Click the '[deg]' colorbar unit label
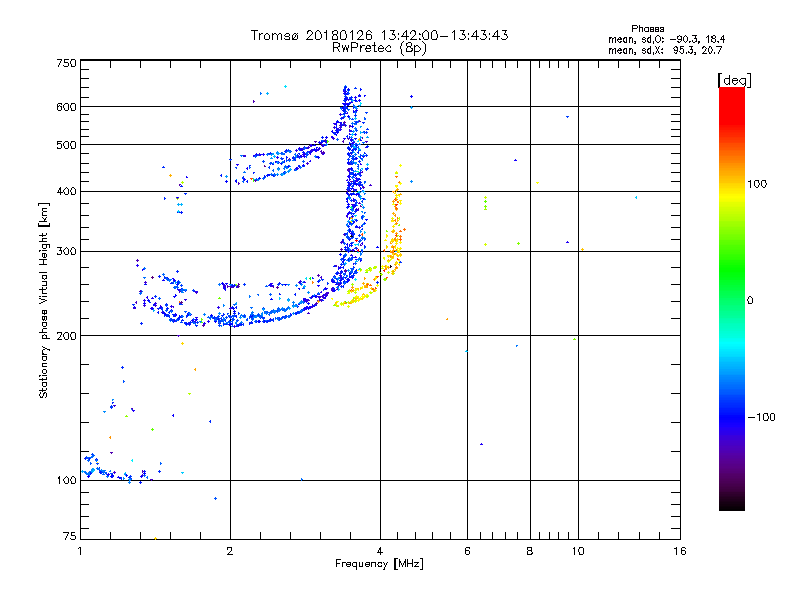Viewport: 800px width, 600px height. [734, 81]
